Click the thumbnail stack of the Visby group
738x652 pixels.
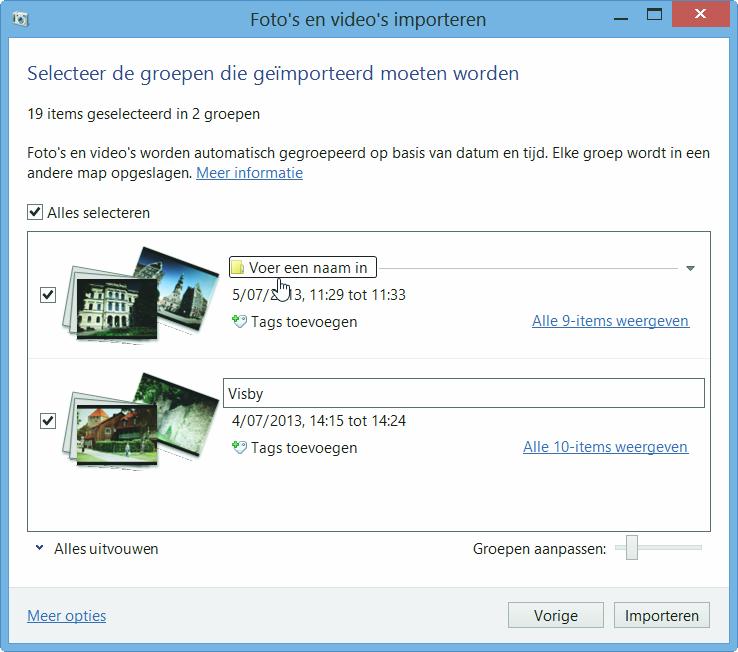click(x=141, y=420)
